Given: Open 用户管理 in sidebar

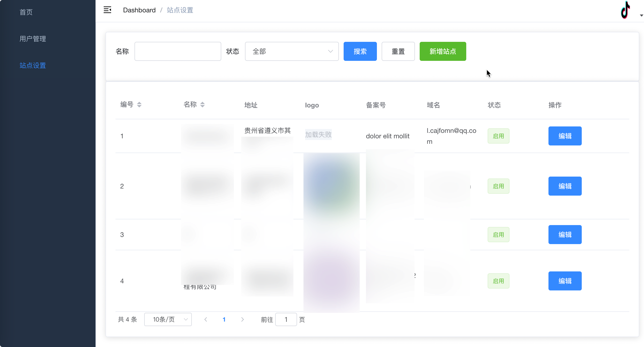Looking at the screenshot, I should point(33,39).
